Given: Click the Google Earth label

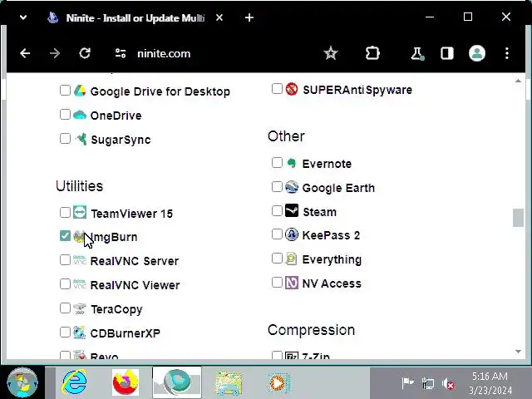Looking at the screenshot, I should [x=338, y=188].
